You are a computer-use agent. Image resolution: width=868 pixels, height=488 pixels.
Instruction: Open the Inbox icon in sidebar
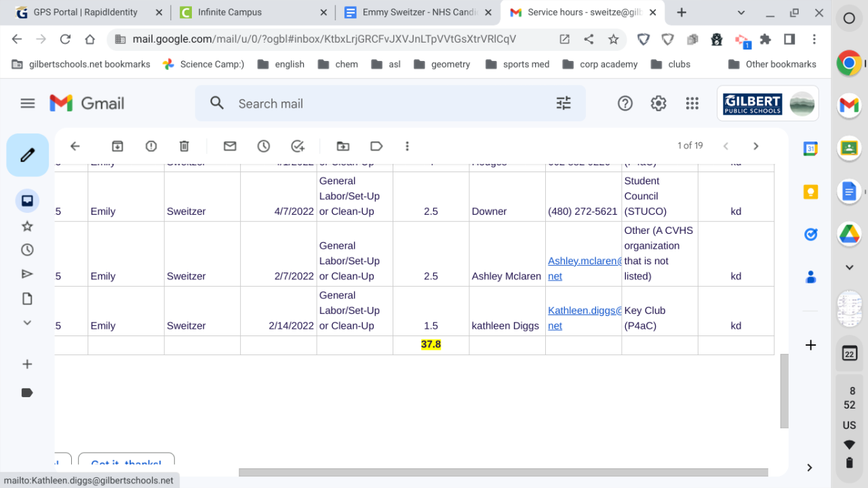pyautogui.click(x=27, y=201)
